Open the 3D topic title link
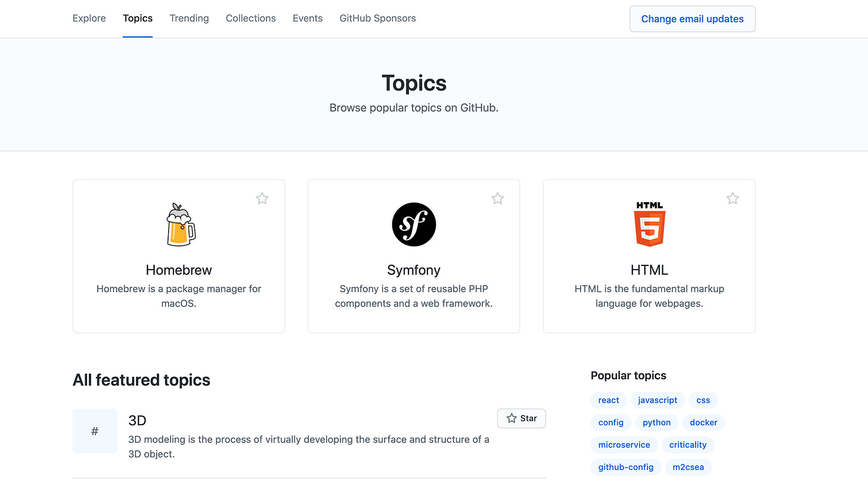 137,420
